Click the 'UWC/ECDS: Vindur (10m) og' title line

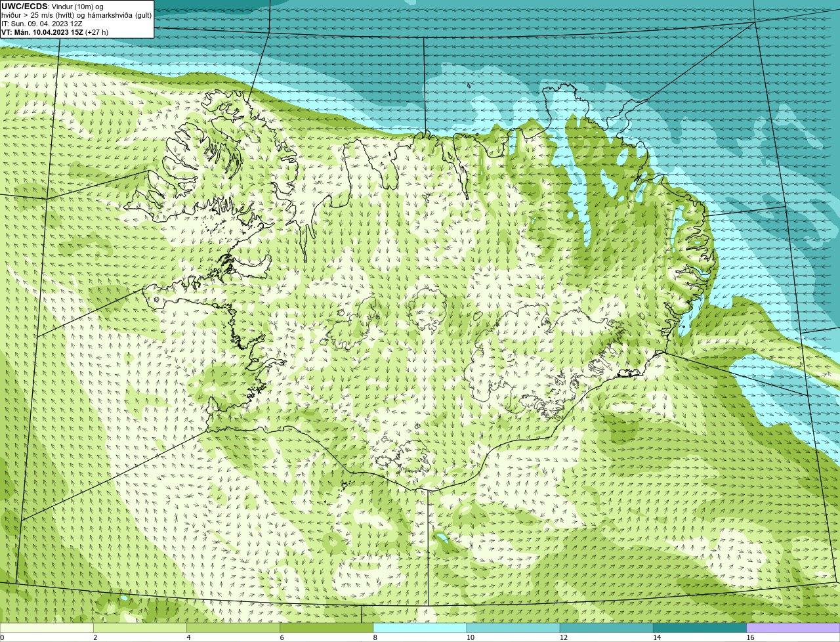click(x=52, y=7)
